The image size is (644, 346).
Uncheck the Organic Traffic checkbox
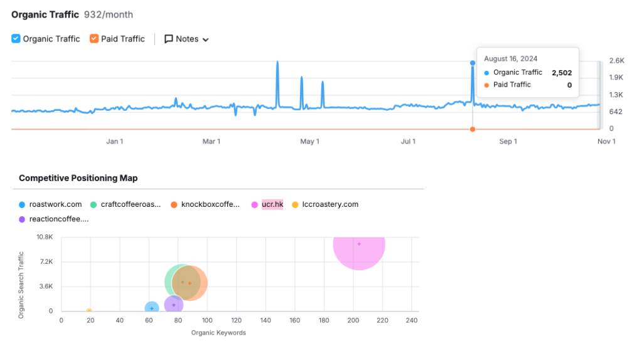click(16, 39)
